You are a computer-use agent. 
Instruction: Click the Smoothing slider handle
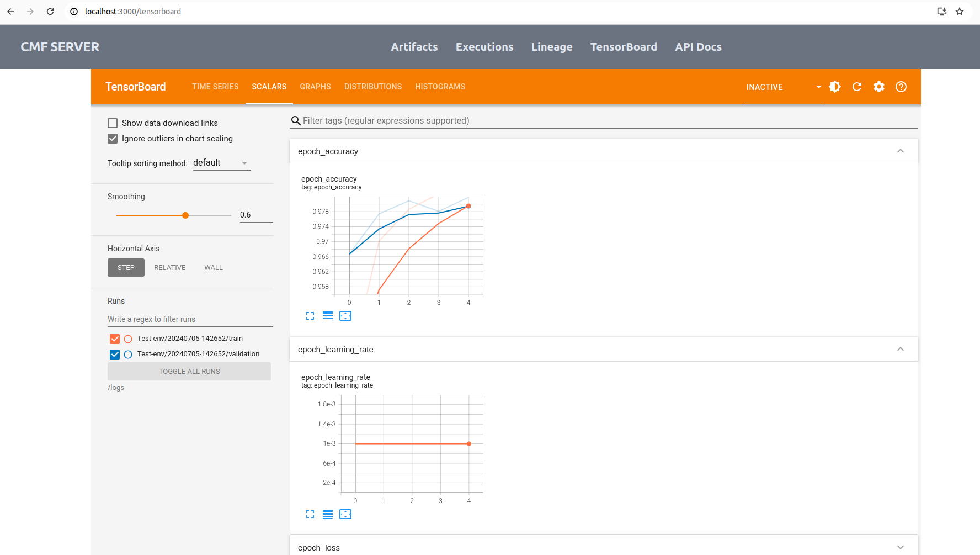point(185,215)
